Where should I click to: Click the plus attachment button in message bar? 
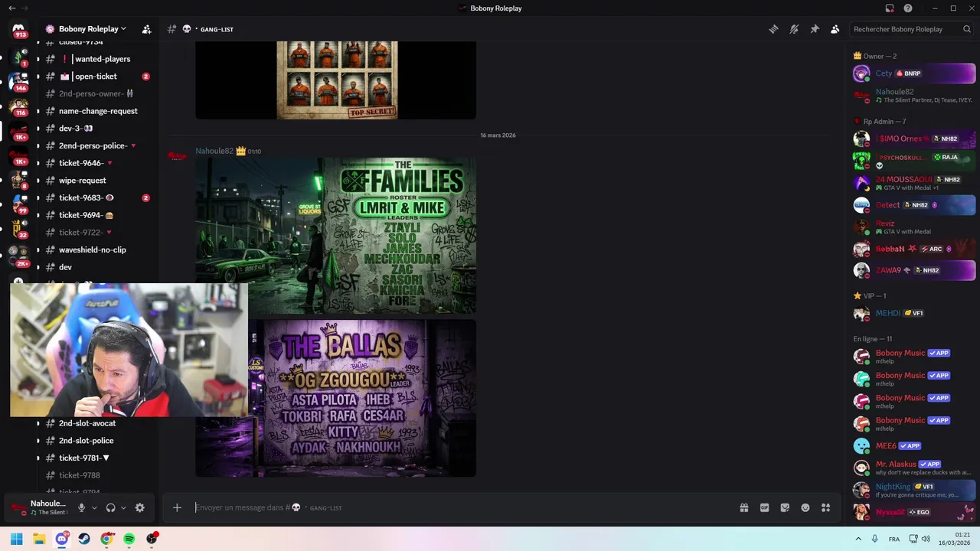(177, 507)
